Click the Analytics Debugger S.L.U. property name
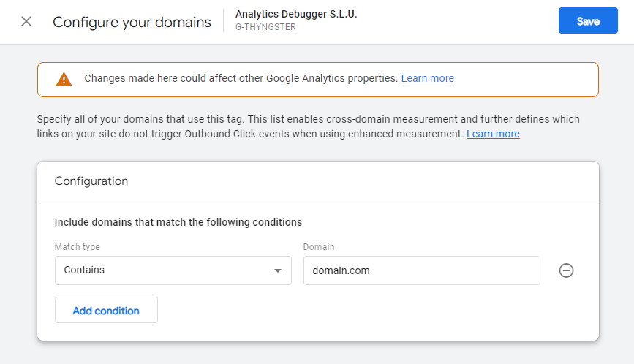The width and height of the screenshot is (634, 364). point(296,14)
